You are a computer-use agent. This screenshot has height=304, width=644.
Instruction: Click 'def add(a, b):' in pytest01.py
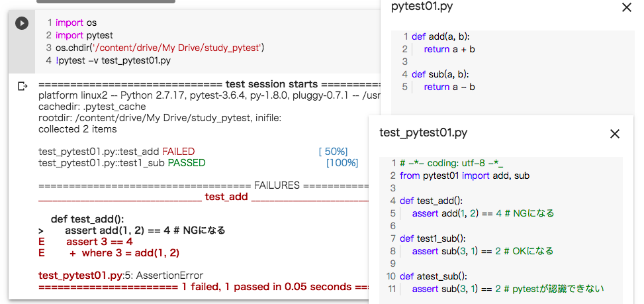pyautogui.click(x=440, y=36)
